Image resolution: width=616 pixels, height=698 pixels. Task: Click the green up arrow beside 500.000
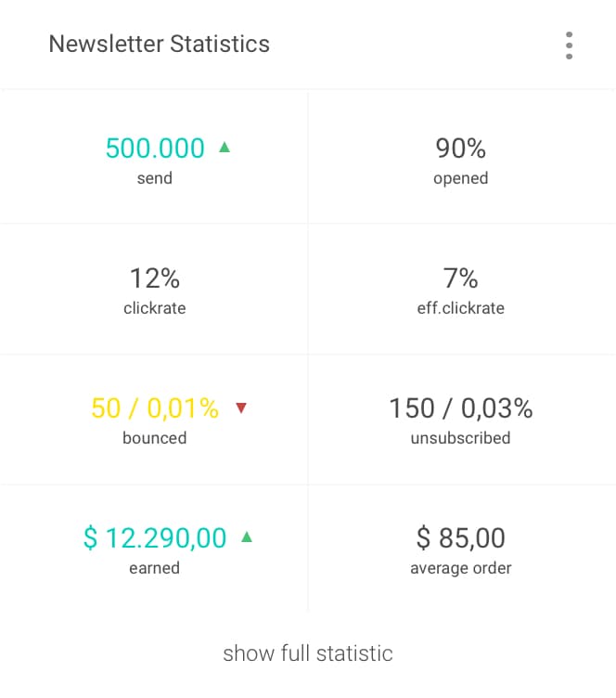[x=225, y=147]
